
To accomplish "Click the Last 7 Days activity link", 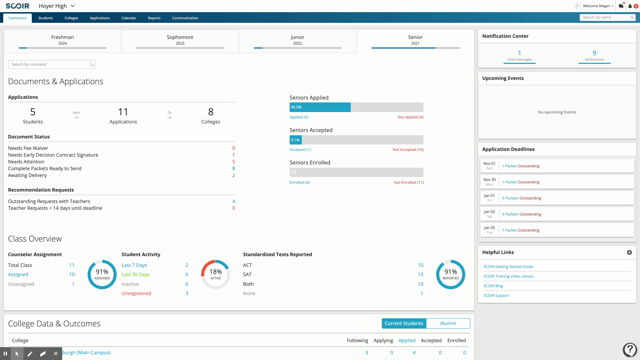I will click(134, 265).
